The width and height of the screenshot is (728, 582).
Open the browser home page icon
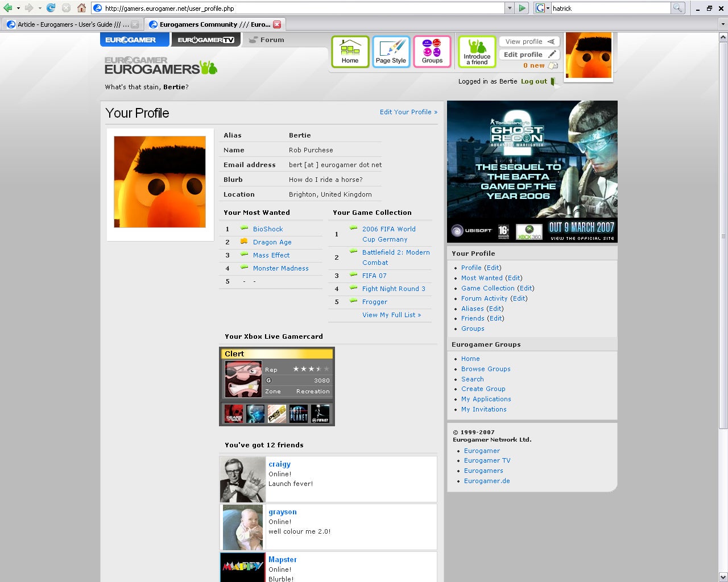81,8
